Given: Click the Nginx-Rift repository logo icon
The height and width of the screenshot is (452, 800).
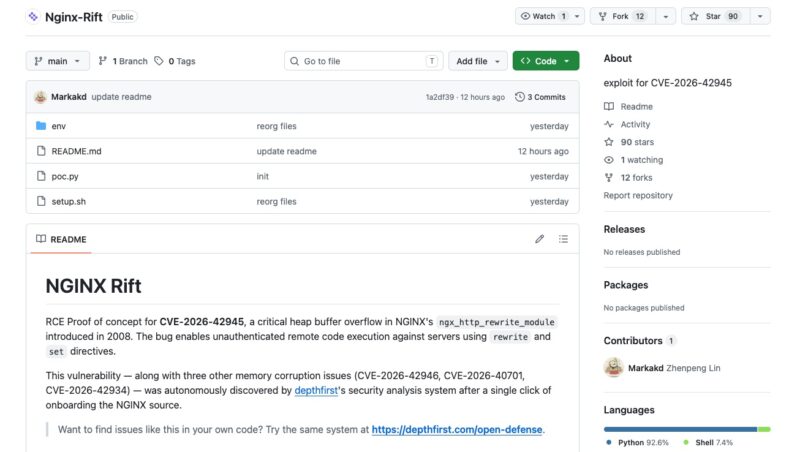Looking at the screenshot, I should click(x=33, y=16).
